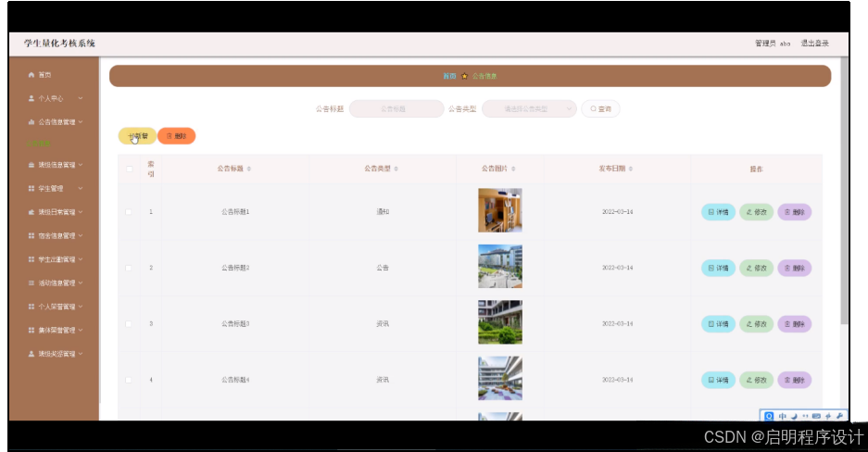Sort by the 发布日期 column arrows
Viewport: 868px width, 452px height.
coord(631,169)
